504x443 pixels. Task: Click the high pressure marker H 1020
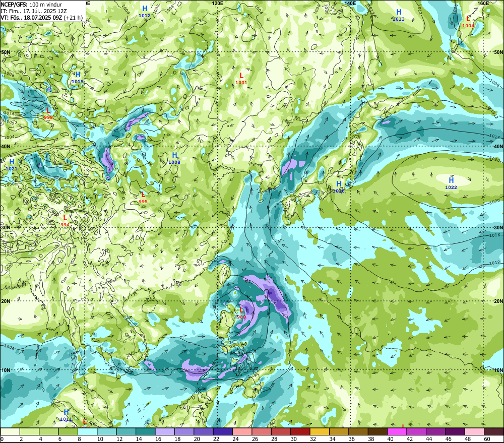[339, 187]
